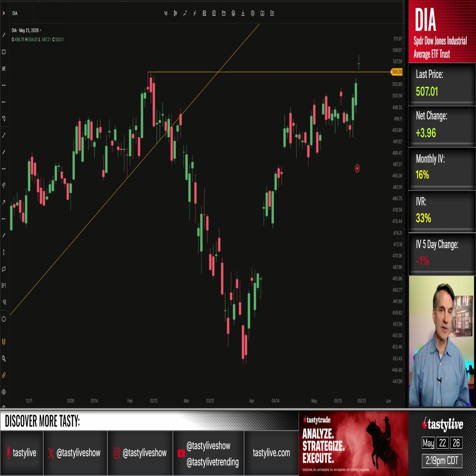Viewport: 476px width, 476px height.
Task: Click the function (f) formula icon
Action: (x=195, y=13)
